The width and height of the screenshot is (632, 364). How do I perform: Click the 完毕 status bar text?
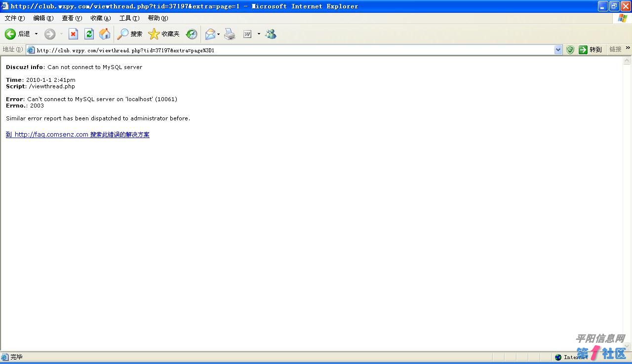tap(16, 357)
